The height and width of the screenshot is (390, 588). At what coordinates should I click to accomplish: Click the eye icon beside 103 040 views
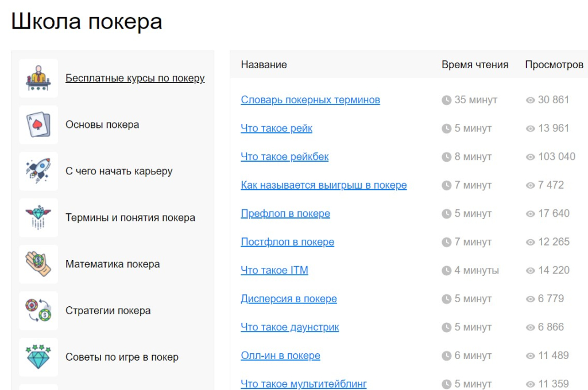530,157
